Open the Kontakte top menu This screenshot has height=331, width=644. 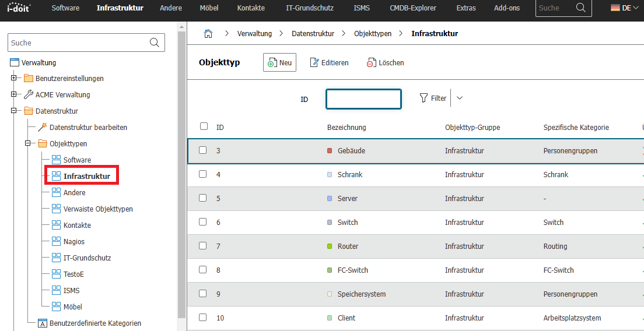point(251,8)
